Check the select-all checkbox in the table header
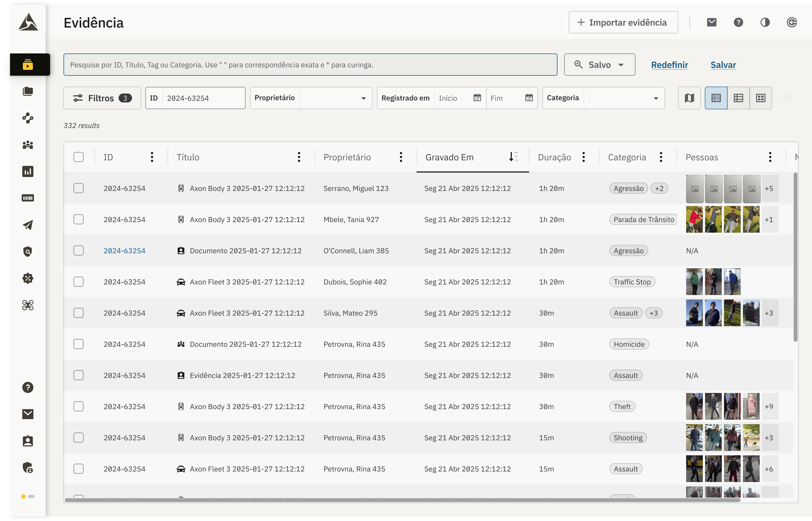Viewport: 812px width, 521px height. 79,157
